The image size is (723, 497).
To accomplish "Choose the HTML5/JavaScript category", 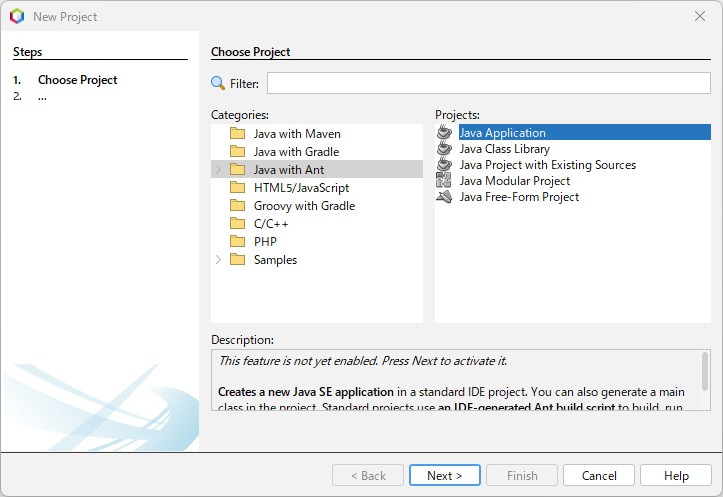I will 301,188.
